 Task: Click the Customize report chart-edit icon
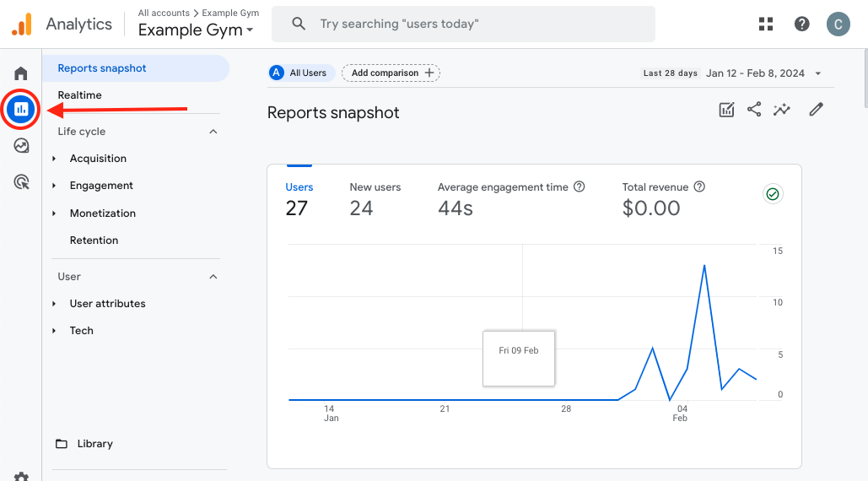pyautogui.click(x=726, y=110)
